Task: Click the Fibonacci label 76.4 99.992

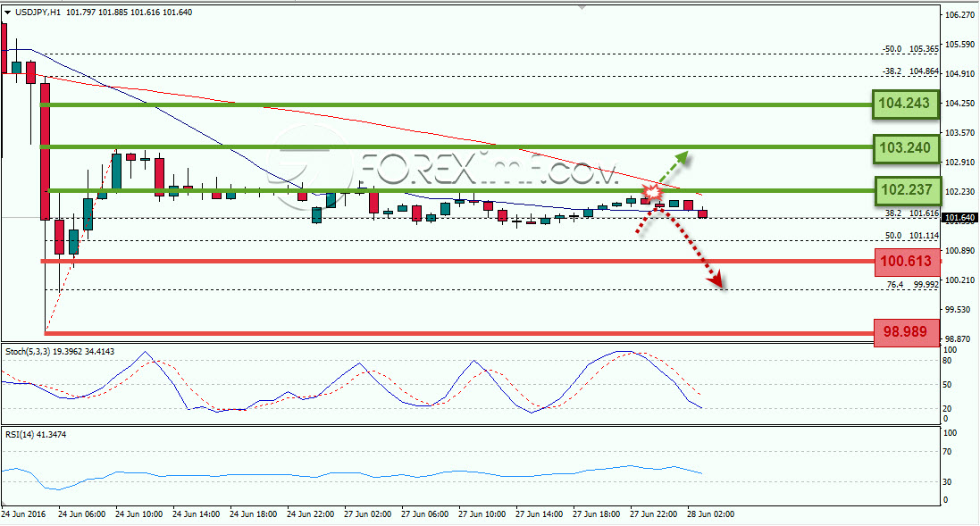Action: tap(912, 284)
